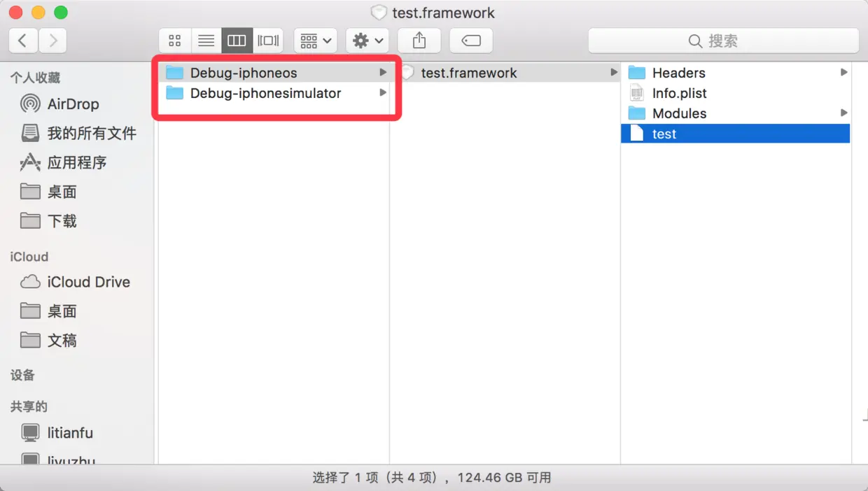Expand Debug-iphoneos with its arrow
868x491 pixels.
click(383, 73)
